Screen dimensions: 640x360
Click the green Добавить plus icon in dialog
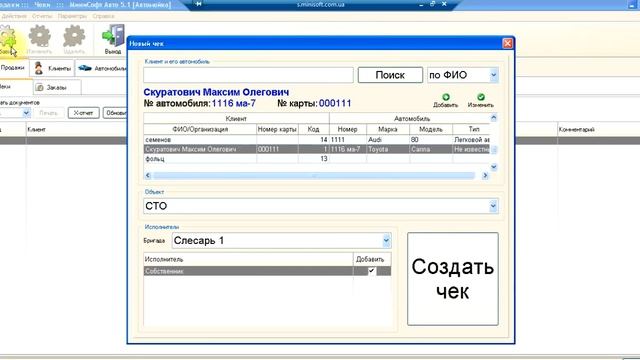(446, 97)
